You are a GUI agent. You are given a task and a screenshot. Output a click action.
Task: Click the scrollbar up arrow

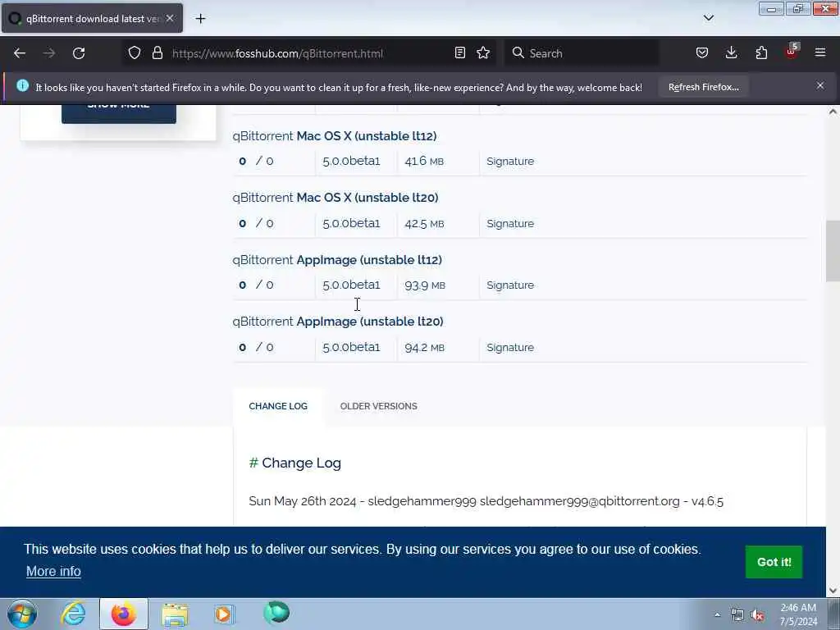click(833, 112)
